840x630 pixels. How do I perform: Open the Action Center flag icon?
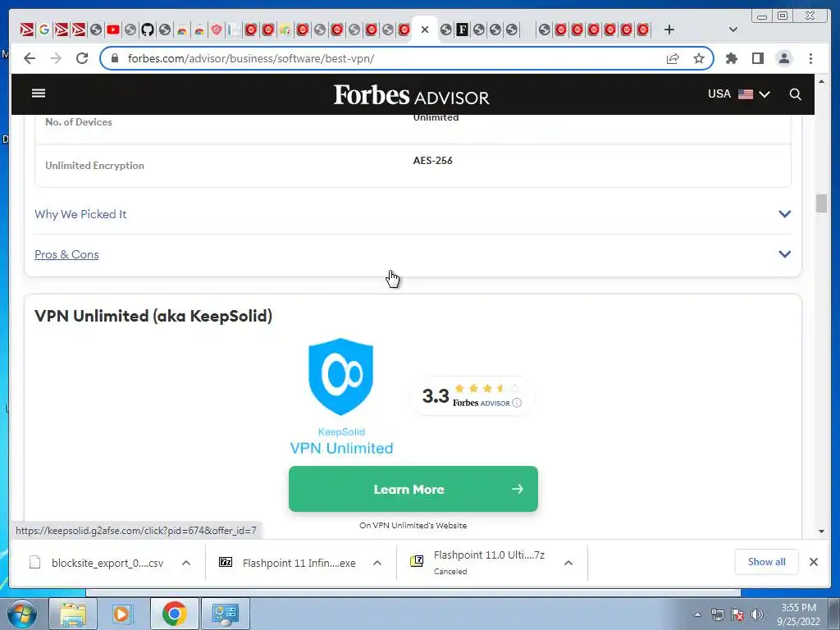(737, 614)
